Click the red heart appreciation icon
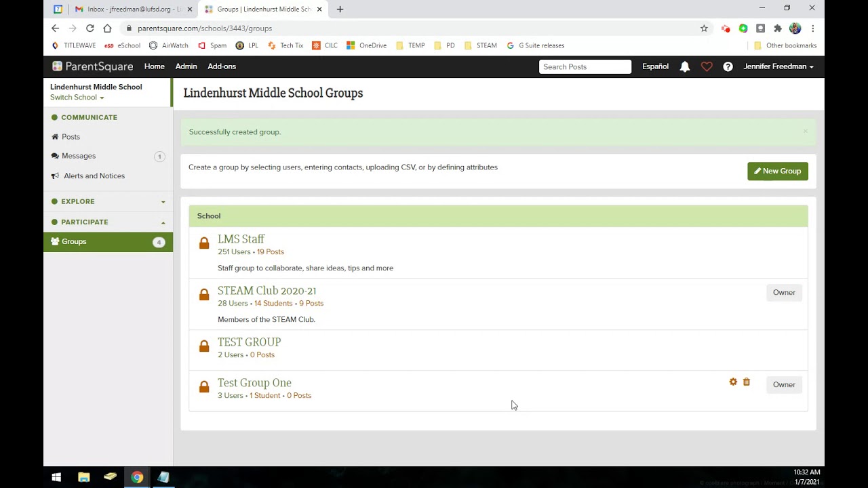This screenshot has width=868, height=488. [x=707, y=66]
